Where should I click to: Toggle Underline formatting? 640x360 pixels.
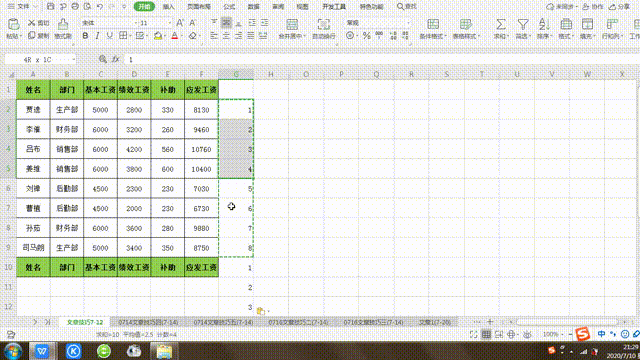tap(109, 36)
